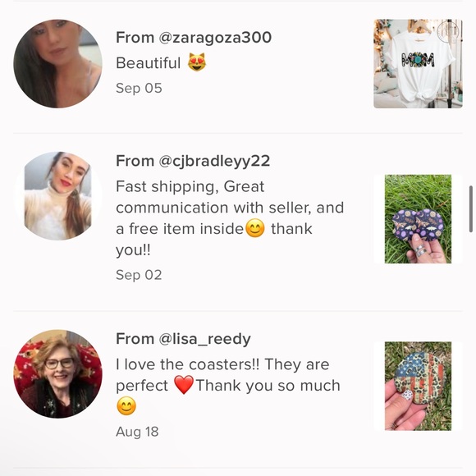The image size is (476, 476).
Task: Open zaragoza300's round profile picture
Action: click(x=57, y=64)
